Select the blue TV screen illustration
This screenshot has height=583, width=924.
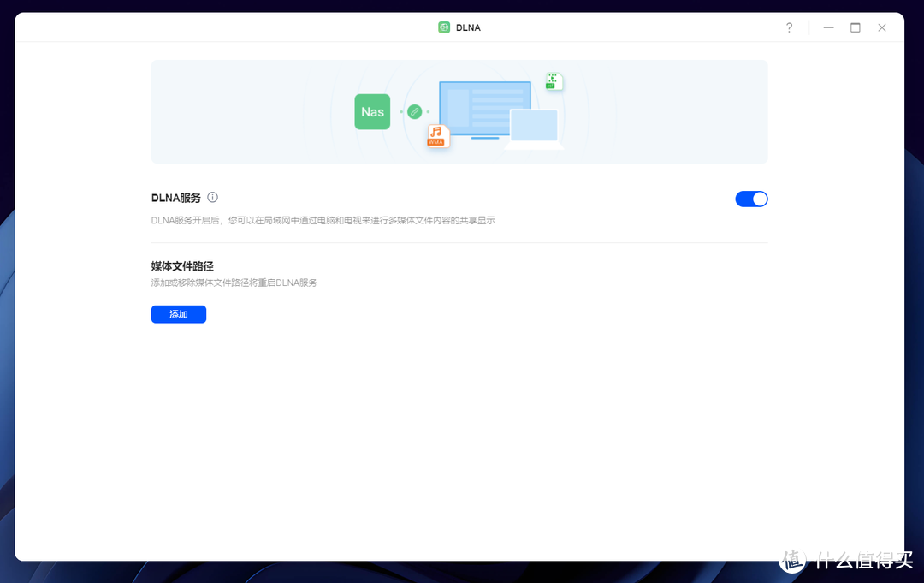coord(484,110)
